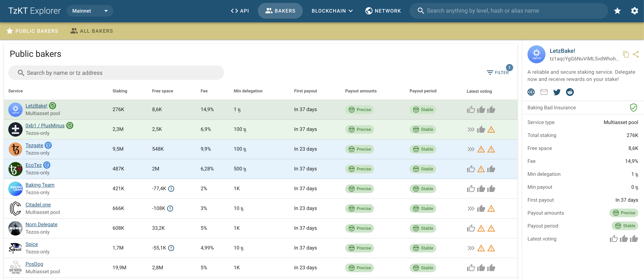Screen dimensions: 644x279
Task: Click the Search by name or tz address field
Action: click(116, 73)
